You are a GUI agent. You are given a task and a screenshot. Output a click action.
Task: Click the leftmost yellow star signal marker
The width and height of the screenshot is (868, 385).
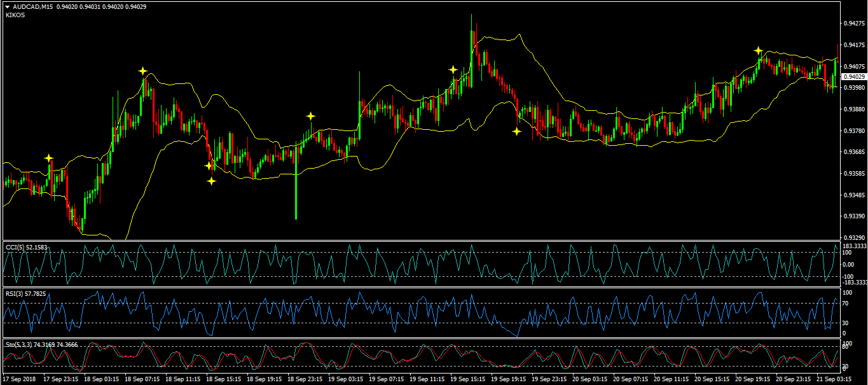tap(49, 157)
